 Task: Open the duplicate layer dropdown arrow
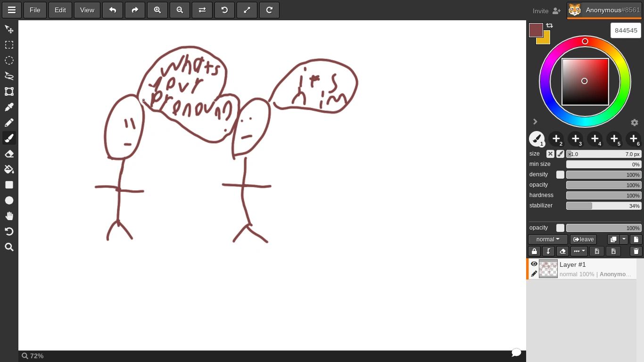click(624, 239)
